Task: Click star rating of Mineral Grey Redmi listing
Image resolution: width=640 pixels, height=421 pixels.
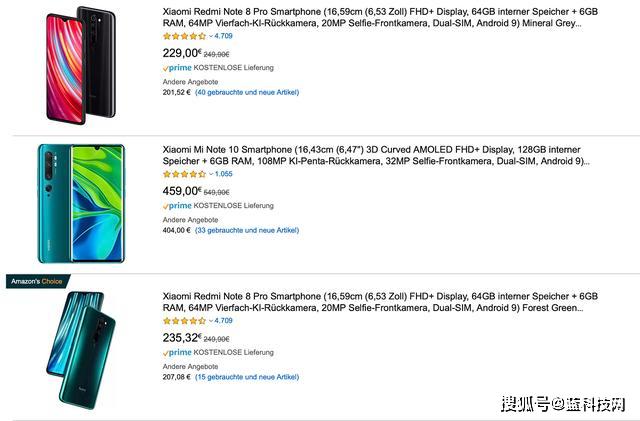Action: tap(183, 36)
